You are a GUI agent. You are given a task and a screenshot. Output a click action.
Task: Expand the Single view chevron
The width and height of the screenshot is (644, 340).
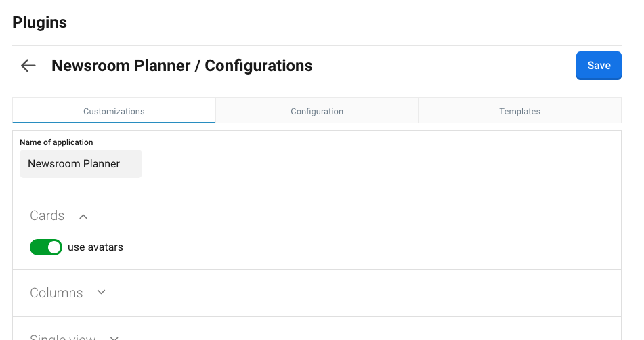pos(114,337)
